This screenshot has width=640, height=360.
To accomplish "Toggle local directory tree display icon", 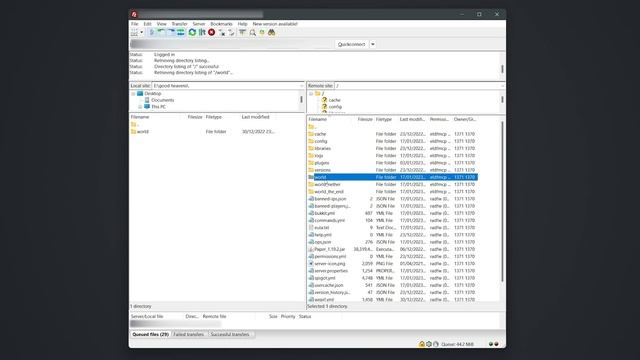I will (x=161, y=33).
